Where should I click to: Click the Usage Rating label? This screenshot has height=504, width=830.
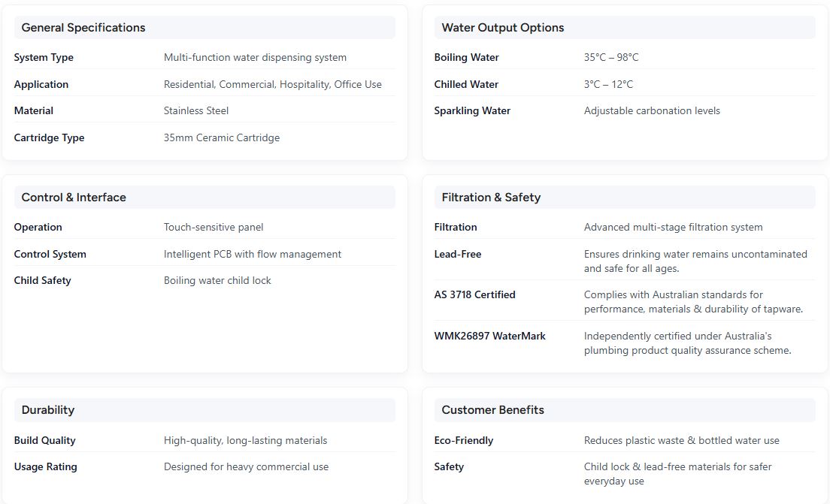click(45, 467)
